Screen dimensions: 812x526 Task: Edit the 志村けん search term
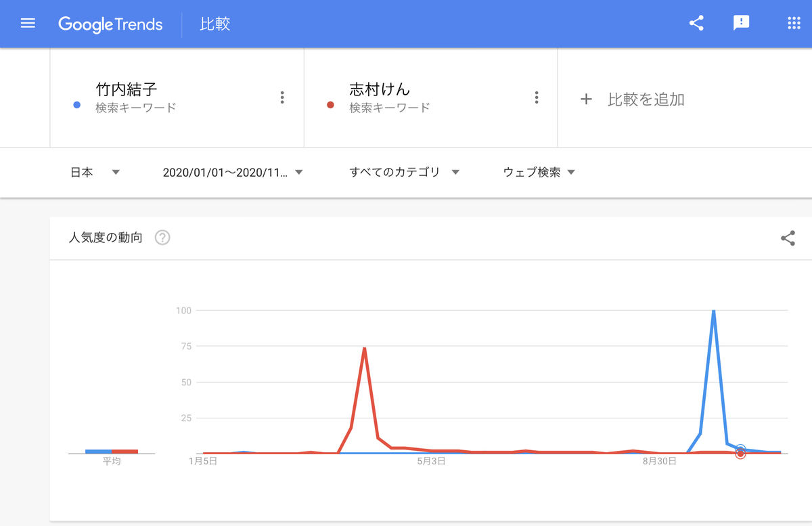[x=380, y=89]
